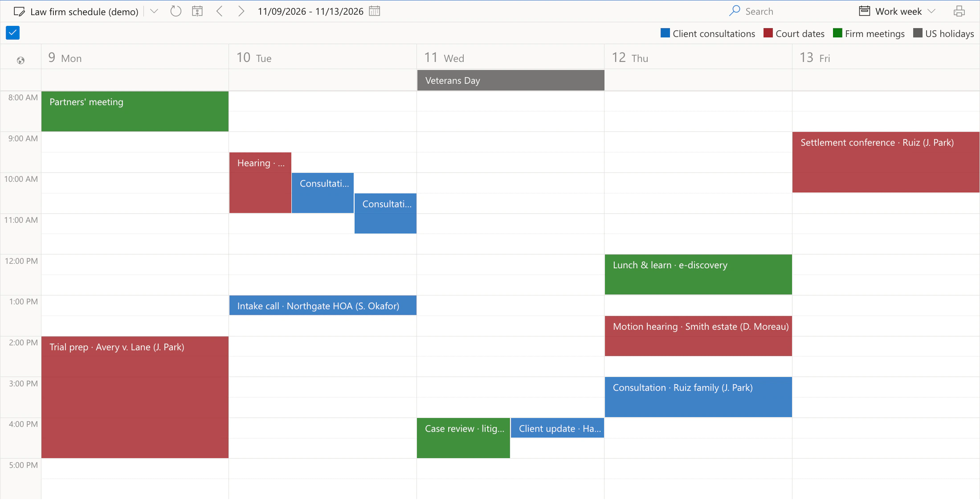The image size is (980, 500).
Task: Open the calendar selector dropdown arrow
Action: click(154, 11)
